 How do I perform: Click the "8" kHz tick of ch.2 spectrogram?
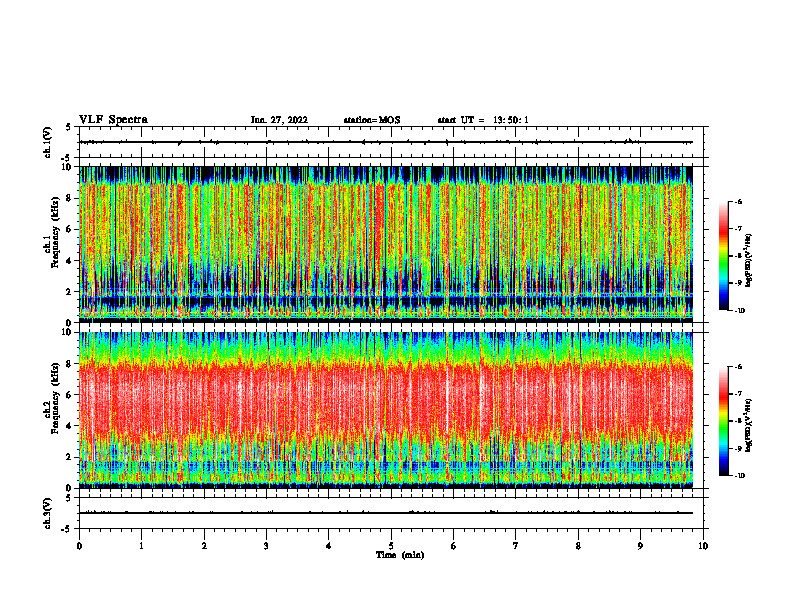(70, 364)
